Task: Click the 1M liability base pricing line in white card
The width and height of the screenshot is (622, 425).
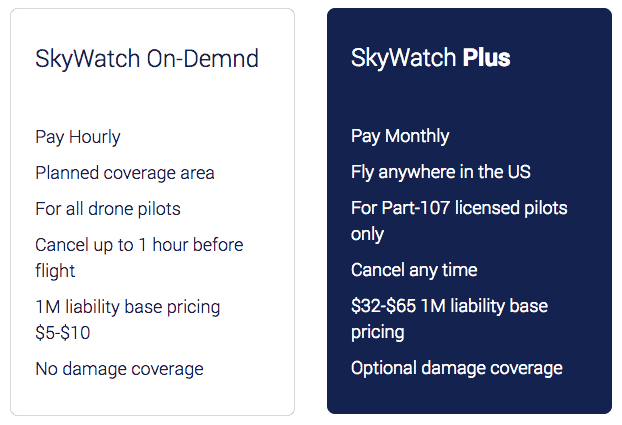Action: point(127,307)
